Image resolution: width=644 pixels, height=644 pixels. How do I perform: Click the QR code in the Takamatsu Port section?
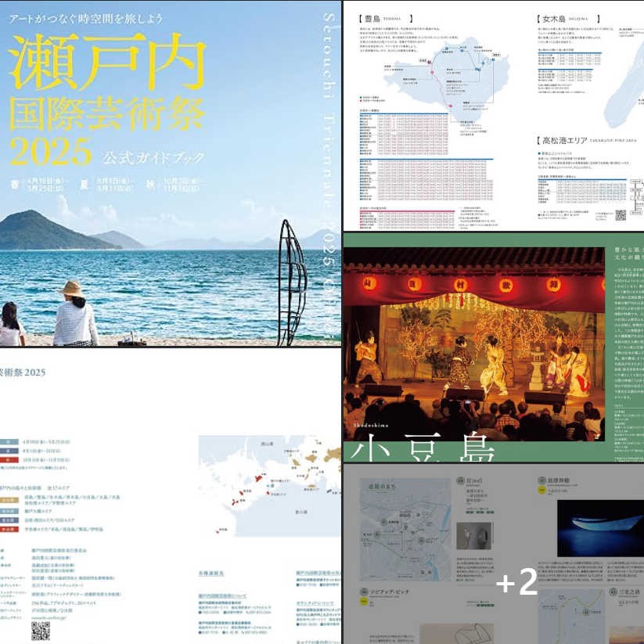[x=621, y=215]
